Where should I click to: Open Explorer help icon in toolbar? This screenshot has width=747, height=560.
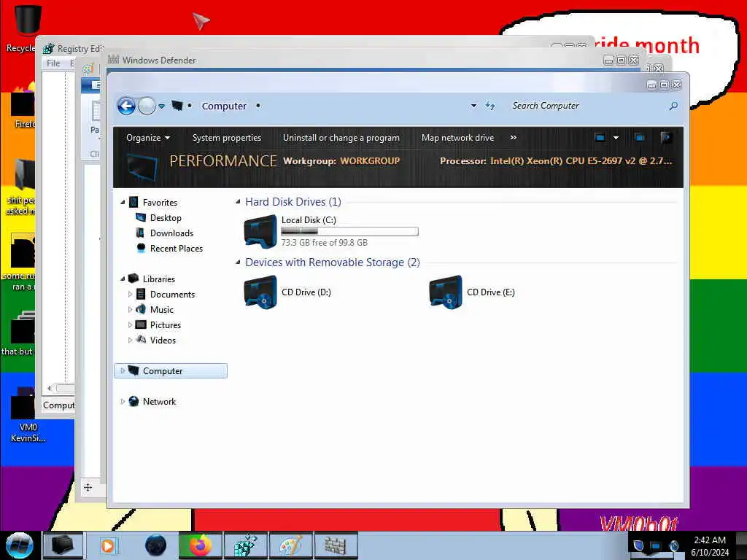pos(666,138)
